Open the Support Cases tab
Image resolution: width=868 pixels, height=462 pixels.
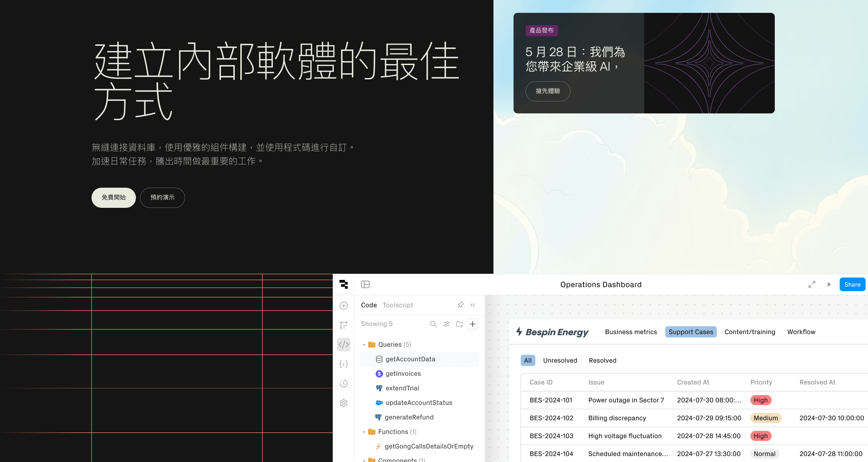pos(691,332)
